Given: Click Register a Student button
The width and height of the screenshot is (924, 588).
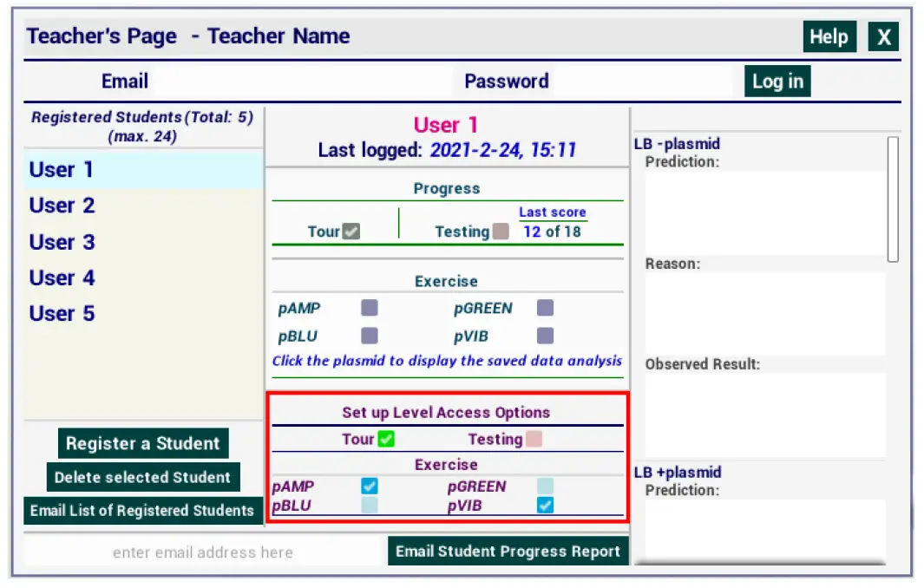Looking at the screenshot, I should [143, 443].
